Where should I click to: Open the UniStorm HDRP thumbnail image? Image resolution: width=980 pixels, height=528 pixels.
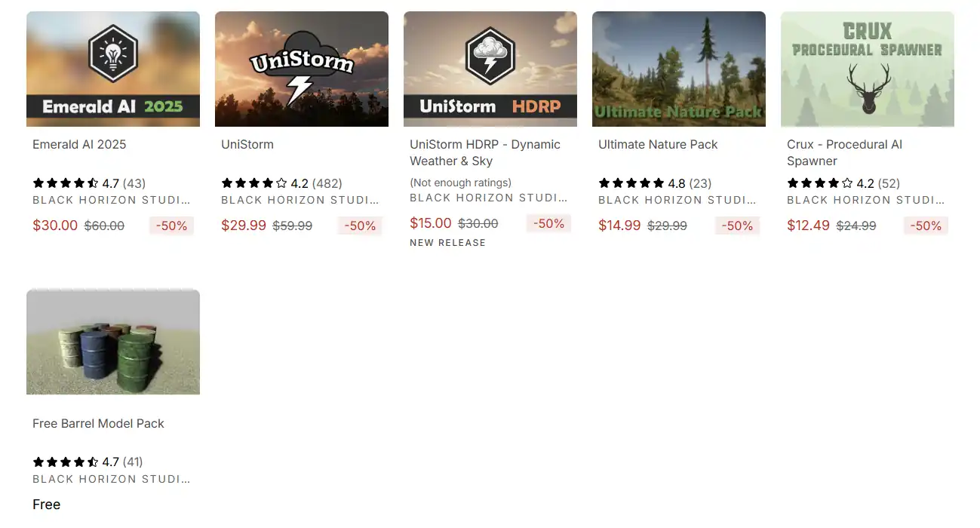click(x=490, y=69)
